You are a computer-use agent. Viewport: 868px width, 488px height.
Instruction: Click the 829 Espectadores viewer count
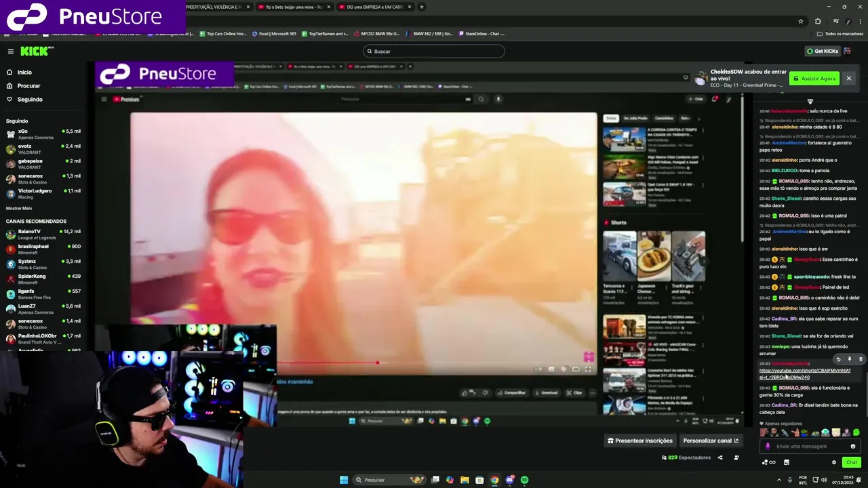686,457
